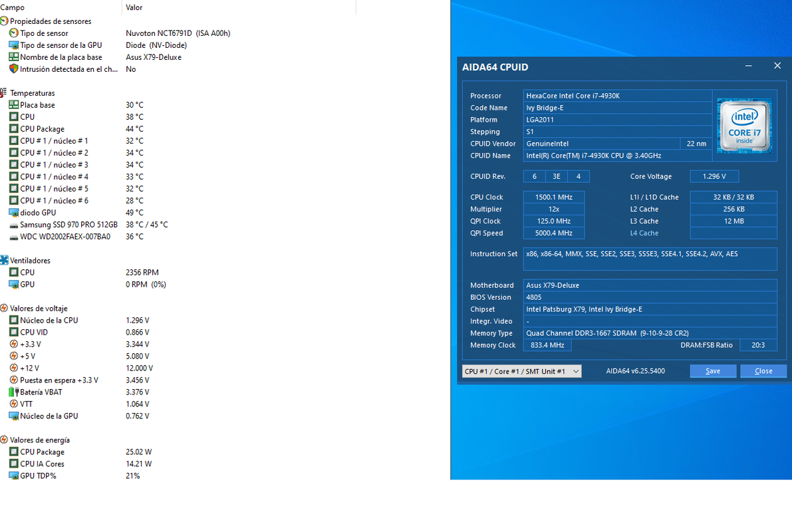Minimize the AIDA64 CPUID window
This screenshot has height=532, width=792.
pyautogui.click(x=749, y=66)
